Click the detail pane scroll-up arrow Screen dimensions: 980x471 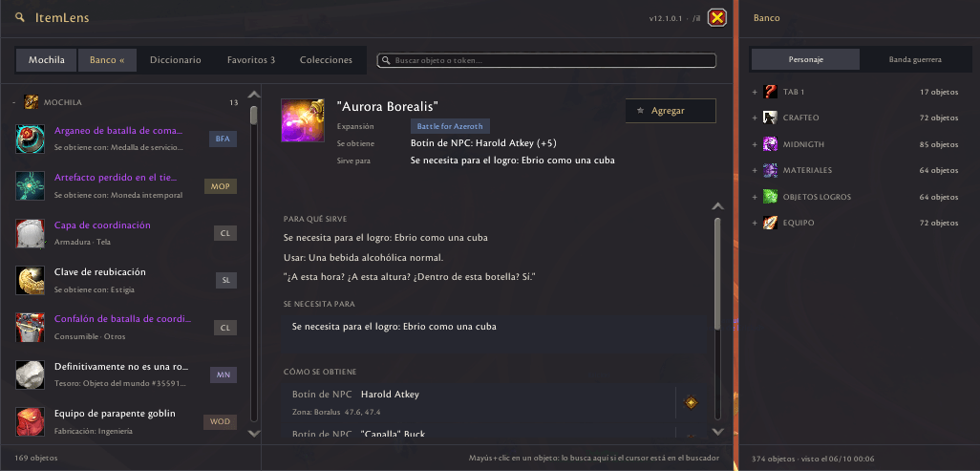click(718, 205)
